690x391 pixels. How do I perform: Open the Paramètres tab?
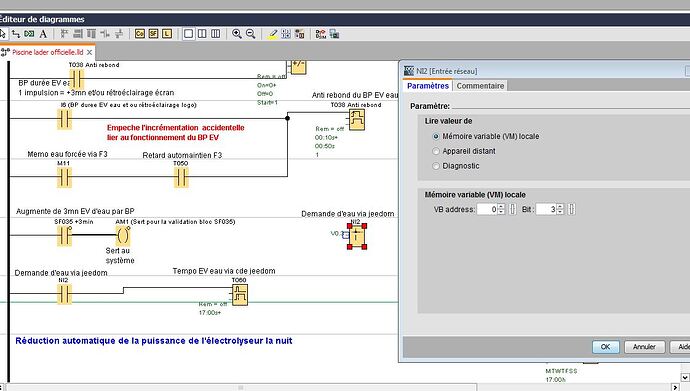(428, 86)
